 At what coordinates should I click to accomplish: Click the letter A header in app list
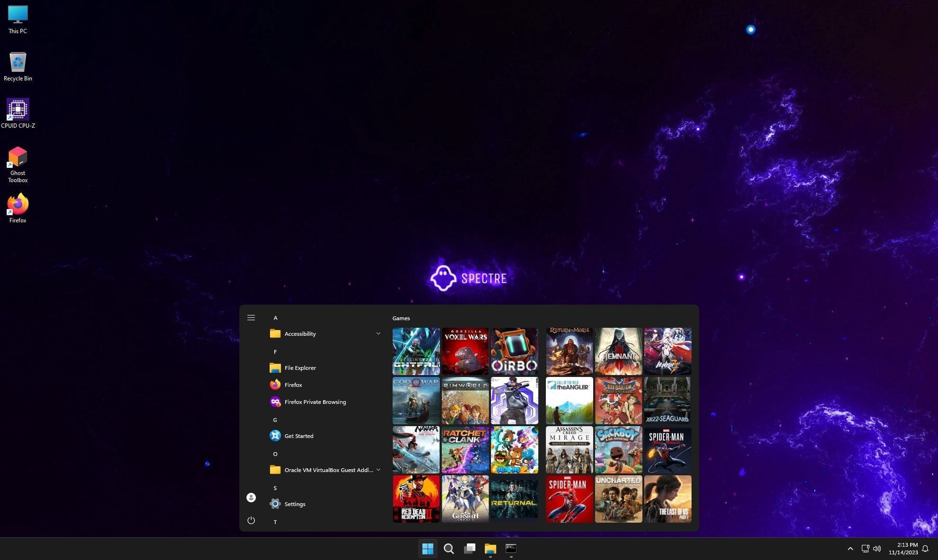275,318
